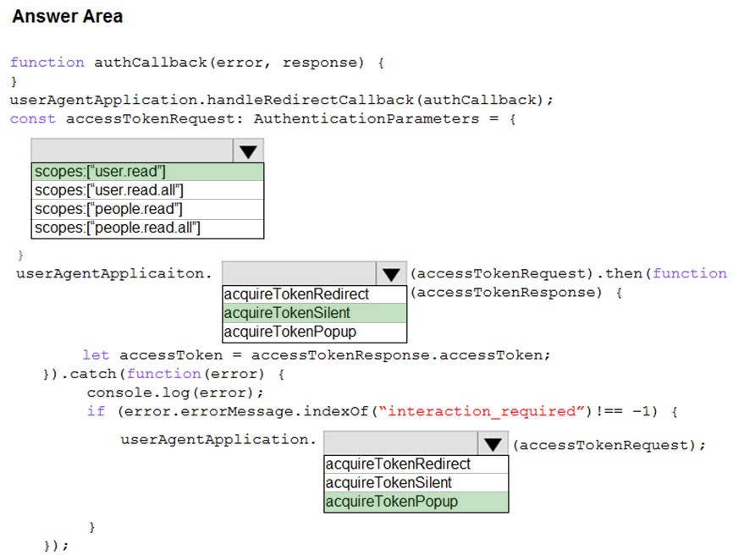Choose acquireTokenRedirect in the catch block list
733x560 pixels.
[x=416, y=464]
